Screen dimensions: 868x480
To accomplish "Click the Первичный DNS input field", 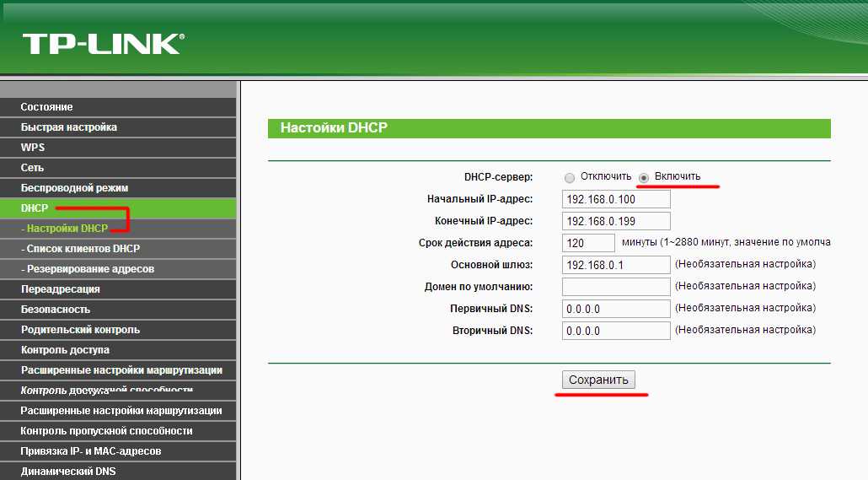I will pos(615,309).
